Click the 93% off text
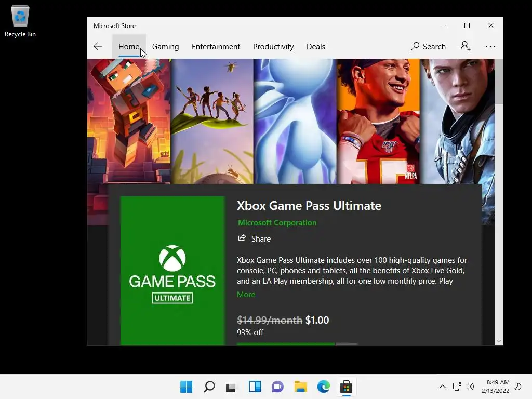This screenshot has height=399, width=532. tap(250, 332)
